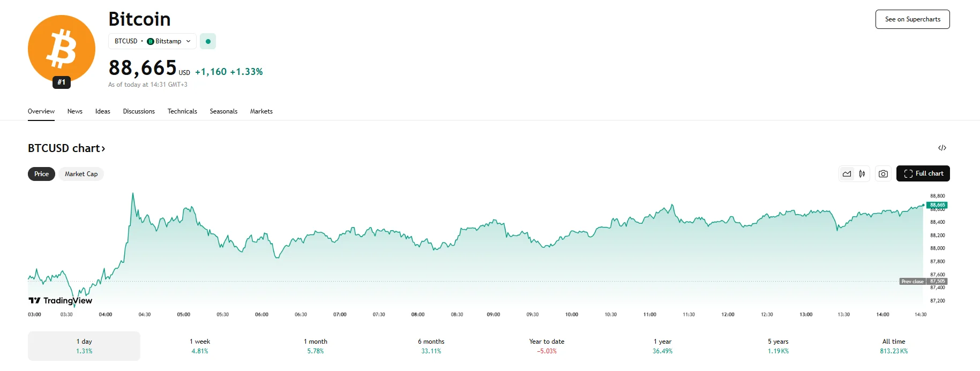This screenshot has width=980, height=371.
Task: Take a chart snapshot with camera icon
Action: pyautogui.click(x=883, y=174)
